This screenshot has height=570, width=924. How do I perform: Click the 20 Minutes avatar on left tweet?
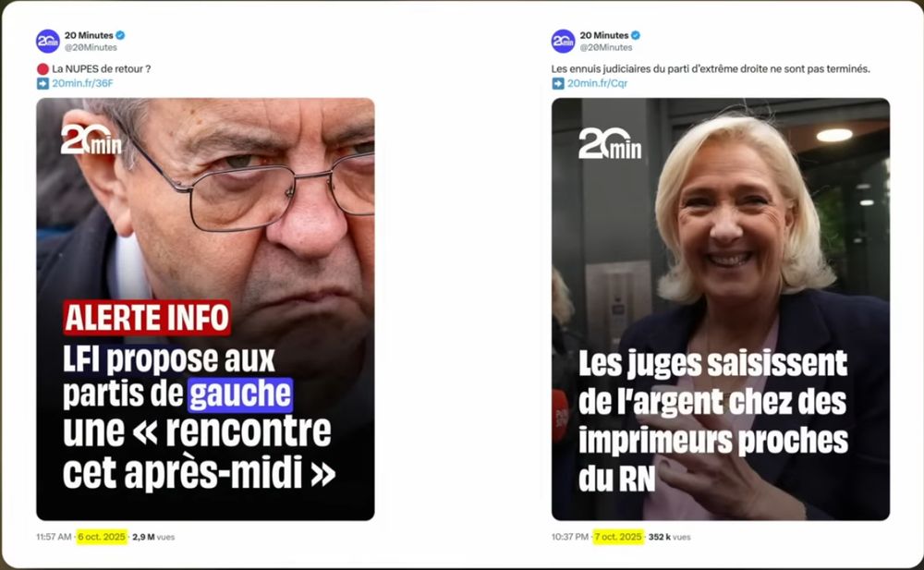(x=48, y=42)
